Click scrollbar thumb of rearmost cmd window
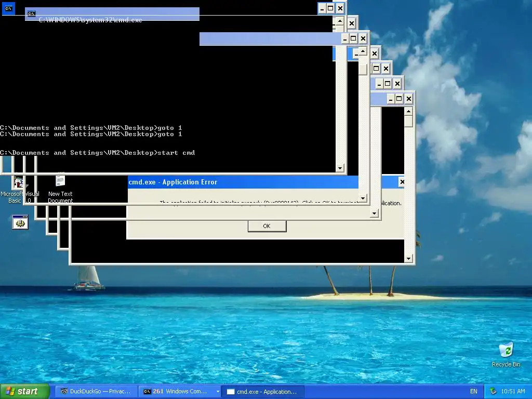This screenshot has width=532, height=399. coord(409,122)
